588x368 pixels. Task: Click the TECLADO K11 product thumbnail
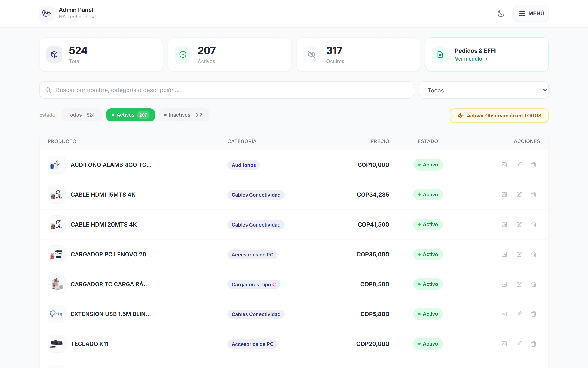point(57,344)
